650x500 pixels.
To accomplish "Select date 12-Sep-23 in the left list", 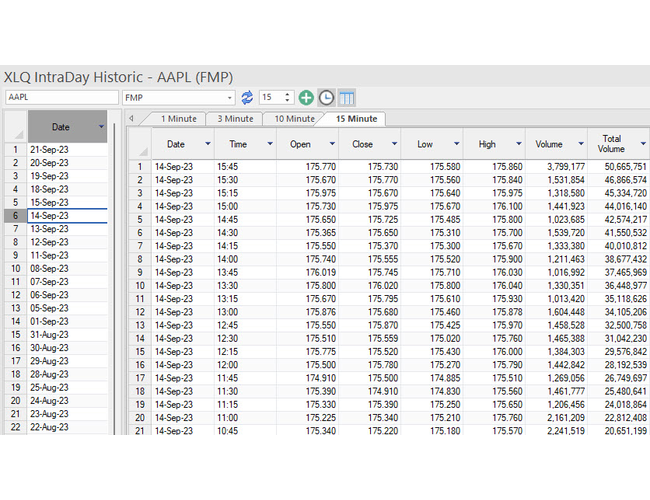I will pos(67,242).
